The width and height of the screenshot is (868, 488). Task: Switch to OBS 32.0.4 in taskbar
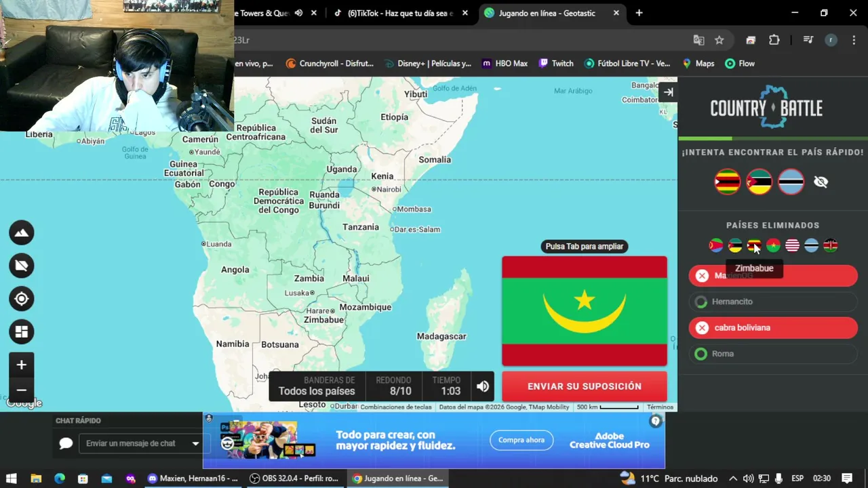pos(295,479)
